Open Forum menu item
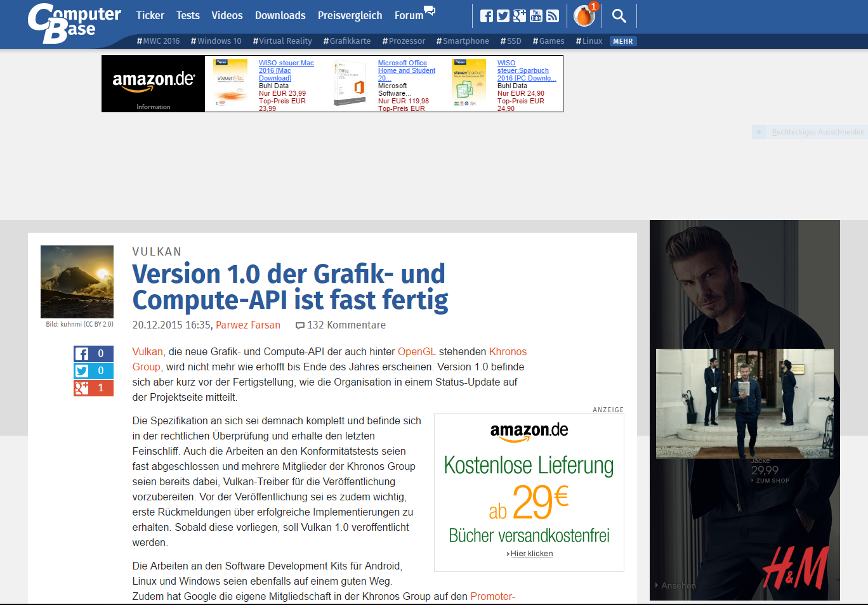 [x=409, y=15]
